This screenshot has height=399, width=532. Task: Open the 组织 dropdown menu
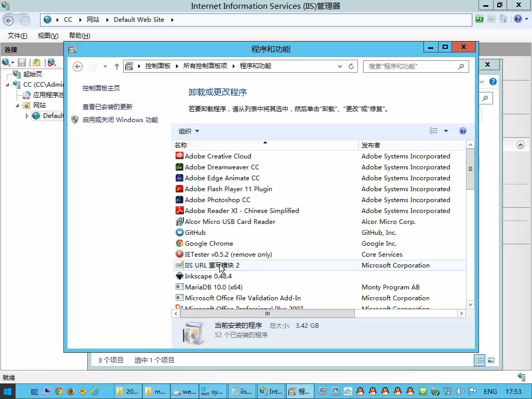189,131
